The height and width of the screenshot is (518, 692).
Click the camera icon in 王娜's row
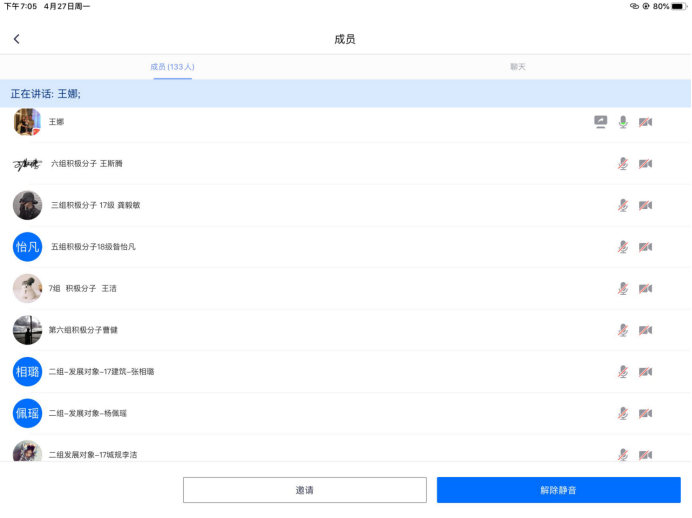coord(645,122)
